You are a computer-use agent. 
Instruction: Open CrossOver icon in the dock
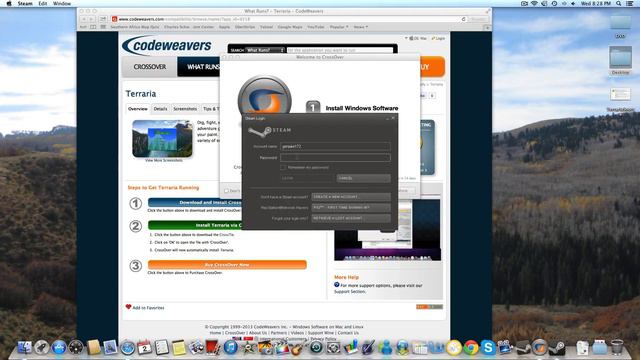(539, 347)
